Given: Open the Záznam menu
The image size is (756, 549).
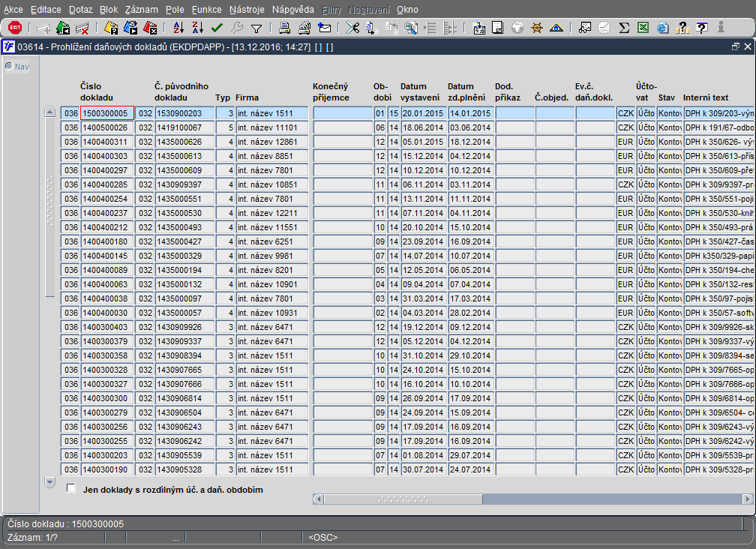Looking at the screenshot, I should click(x=142, y=10).
